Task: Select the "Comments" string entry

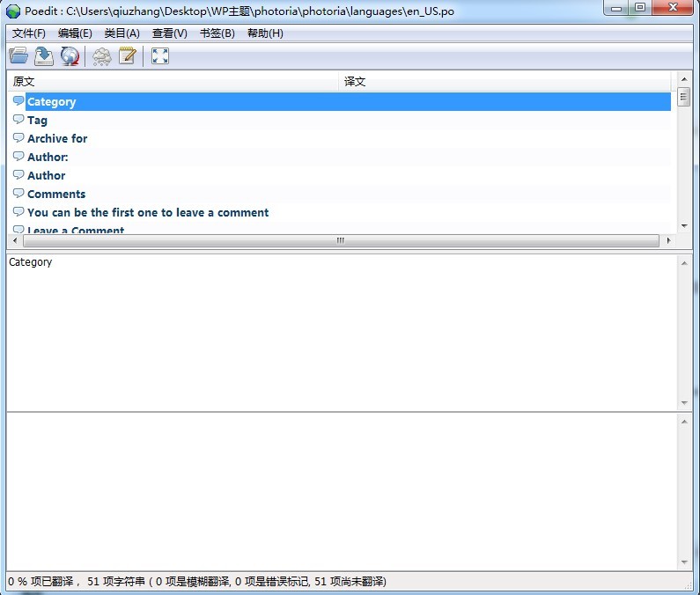Action: [x=56, y=194]
